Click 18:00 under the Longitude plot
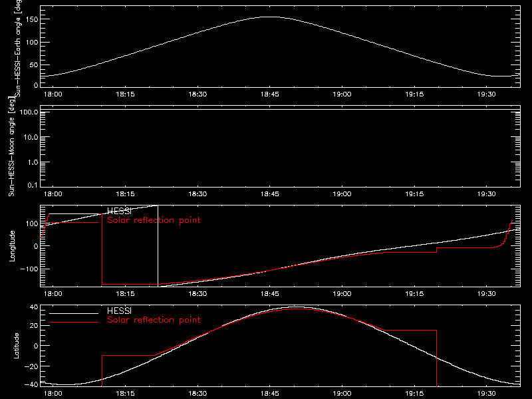Screen dimensions: 532x399 [x=53, y=293]
